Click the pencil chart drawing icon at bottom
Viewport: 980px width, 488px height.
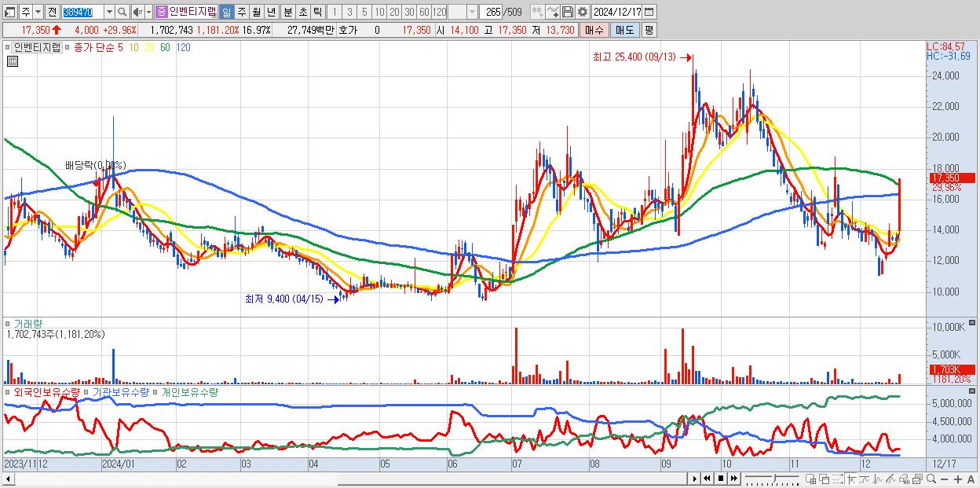point(890,479)
